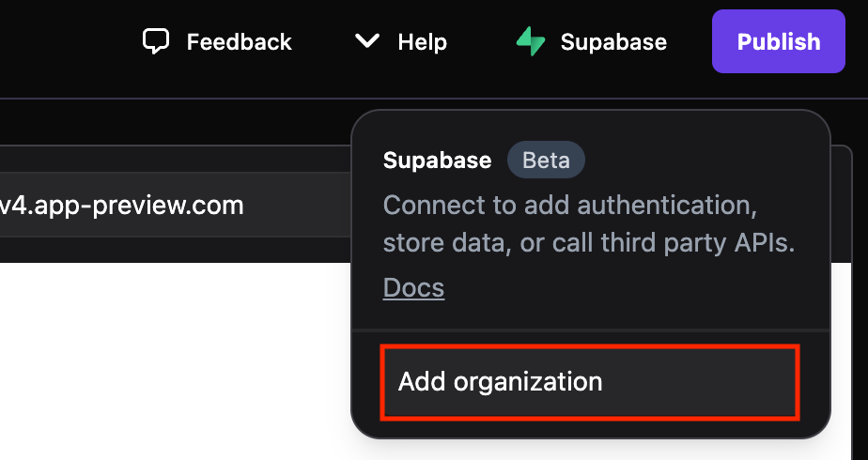
Task: Click the Feedback speech bubble icon
Action: tap(156, 41)
